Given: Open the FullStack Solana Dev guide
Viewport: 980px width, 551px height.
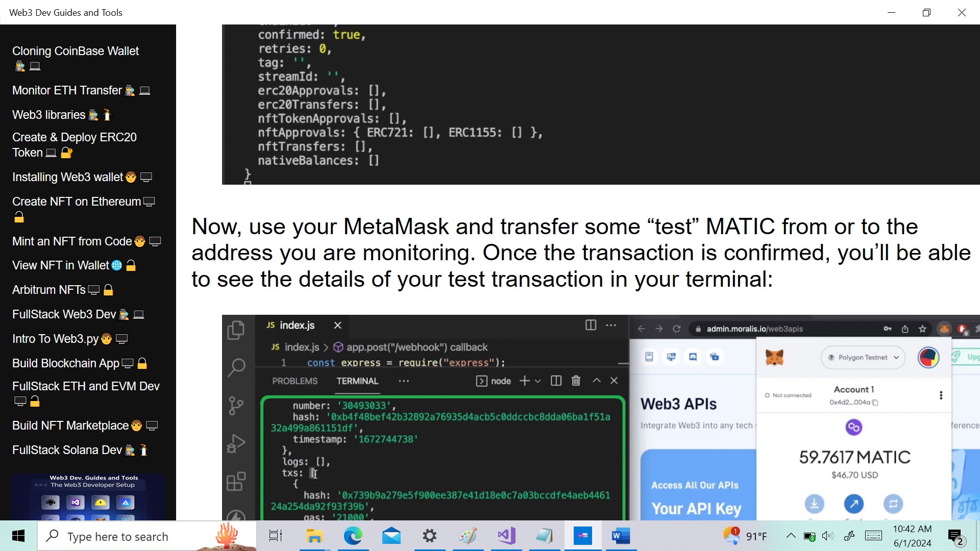Looking at the screenshot, I should point(67,450).
